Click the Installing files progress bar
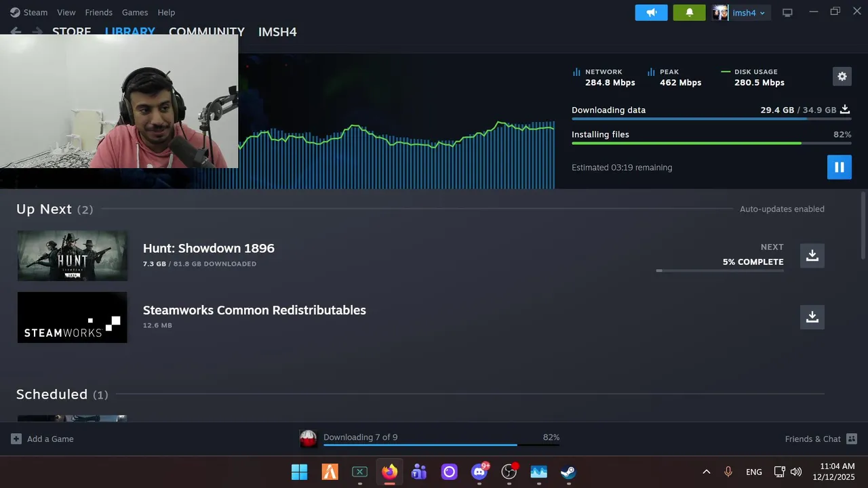The width and height of the screenshot is (868, 488). (x=711, y=143)
